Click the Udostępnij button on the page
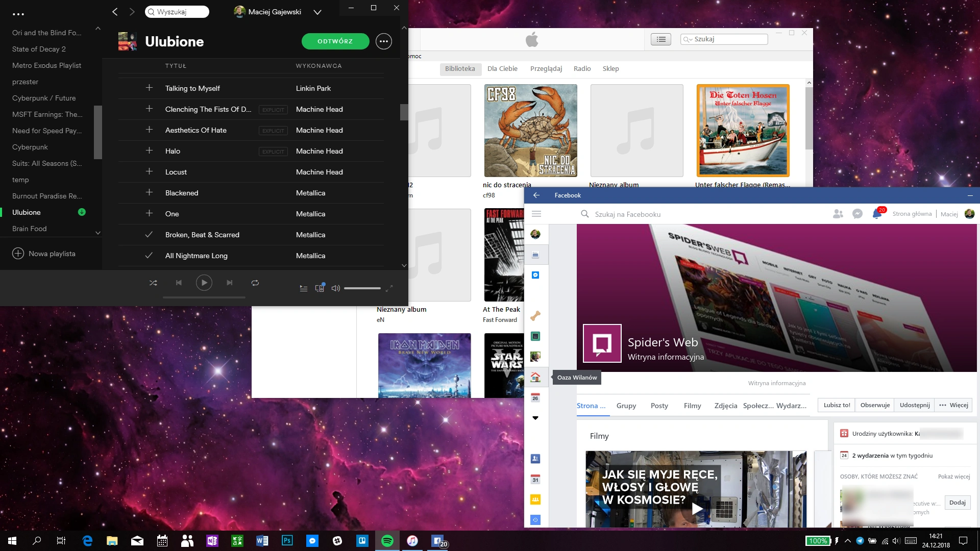The height and width of the screenshot is (551, 980). pos(915,405)
